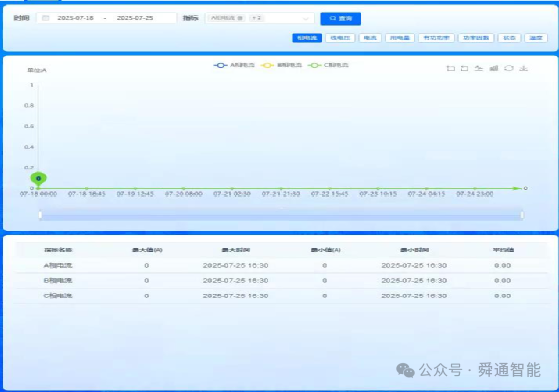Toggle A相电流 series in chart legend
The width and height of the screenshot is (559, 392).
(234, 65)
